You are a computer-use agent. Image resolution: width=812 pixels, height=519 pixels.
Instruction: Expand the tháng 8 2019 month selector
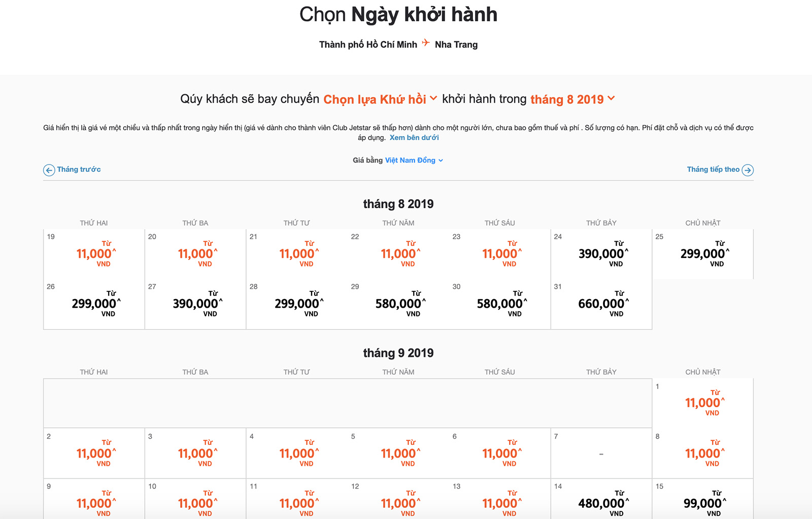pyautogui.click(x=572, y=99)
